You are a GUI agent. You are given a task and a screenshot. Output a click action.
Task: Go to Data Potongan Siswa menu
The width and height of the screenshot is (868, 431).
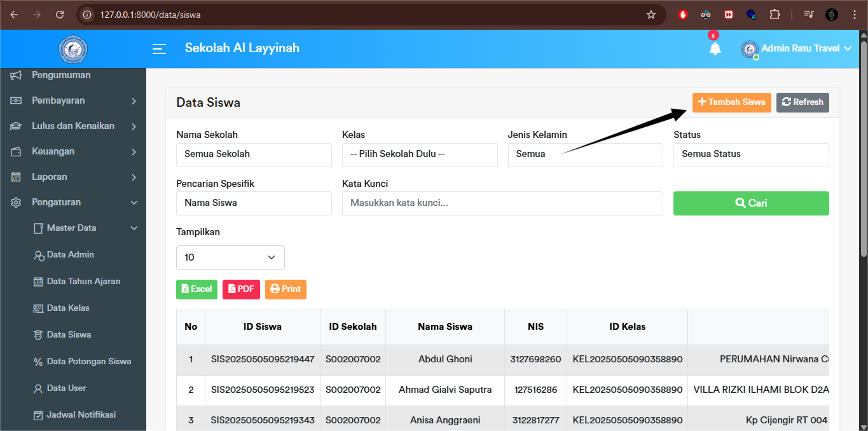click(88, 362)
